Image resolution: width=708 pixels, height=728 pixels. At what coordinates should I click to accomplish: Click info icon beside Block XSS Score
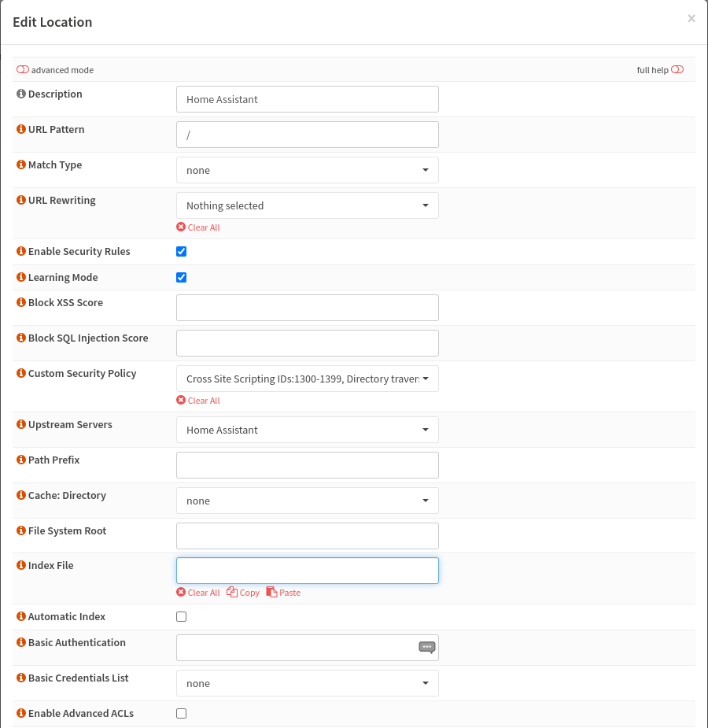(x=21, y=303)
